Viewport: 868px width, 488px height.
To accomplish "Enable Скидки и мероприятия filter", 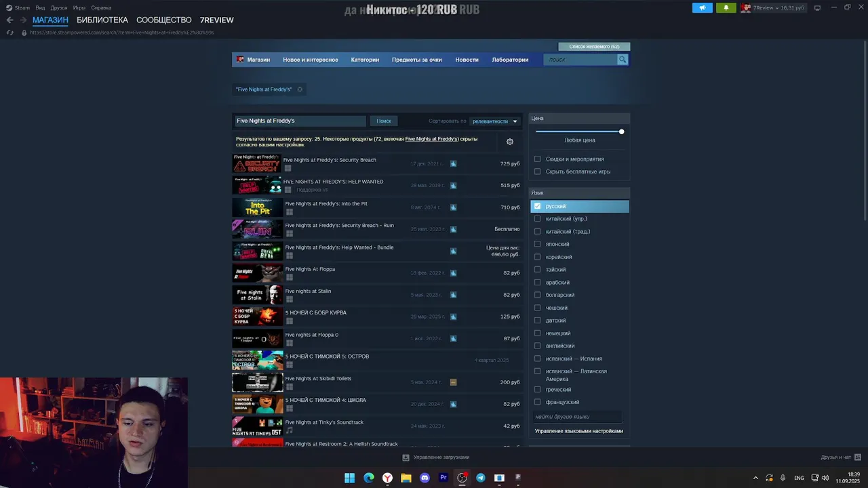I will pyautogui.click(x=538, y=159).
